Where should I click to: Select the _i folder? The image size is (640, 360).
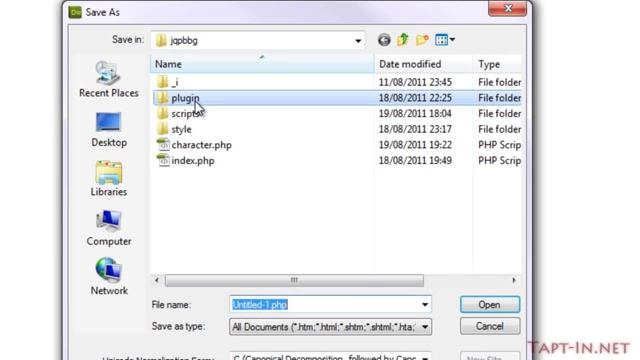pyautogui.click(x=337, y=82)
